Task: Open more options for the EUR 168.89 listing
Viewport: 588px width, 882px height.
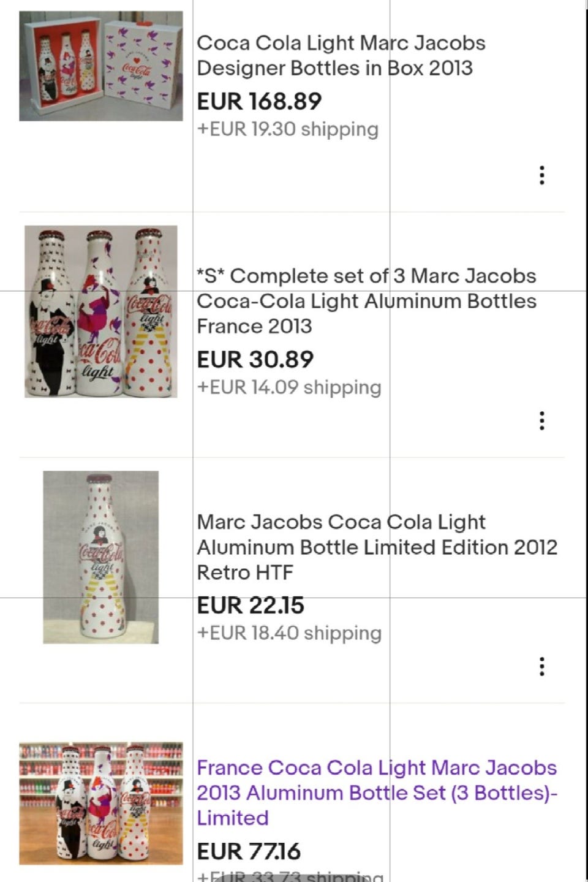Action: 541,175
